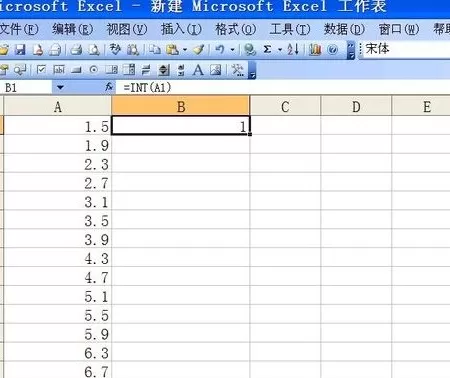Click the AutoSum sigma icon
The width and height of the screenshot is (450, 378).
point(267,50)
